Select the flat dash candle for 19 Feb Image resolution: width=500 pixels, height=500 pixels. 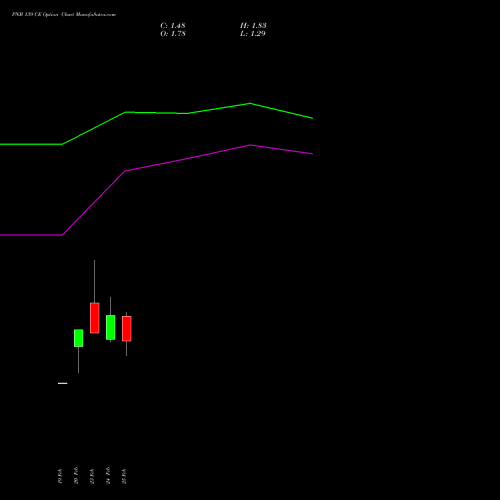click(62, 383)
